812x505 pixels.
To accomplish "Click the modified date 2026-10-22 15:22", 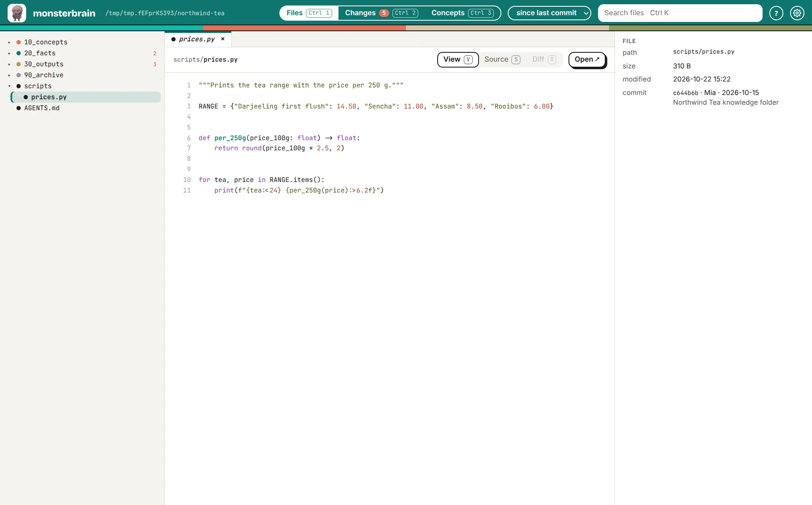I will pyautogui.click(x=701, y=79).
